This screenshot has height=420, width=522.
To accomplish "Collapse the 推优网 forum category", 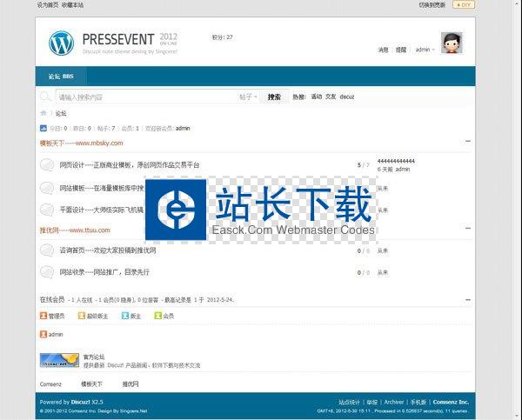I will (467, 230).
